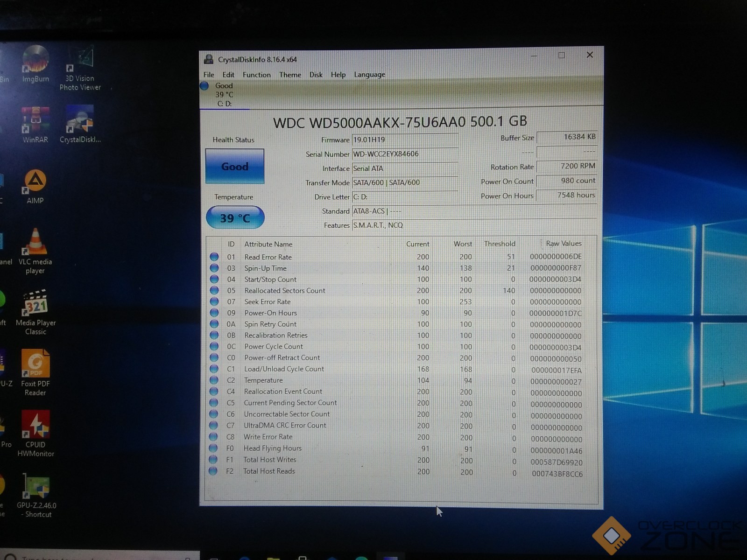The width and height of the screenshot is (747, 560).
Task: Click status dot for Total Host Reads
Action: [x=213, y=471]
